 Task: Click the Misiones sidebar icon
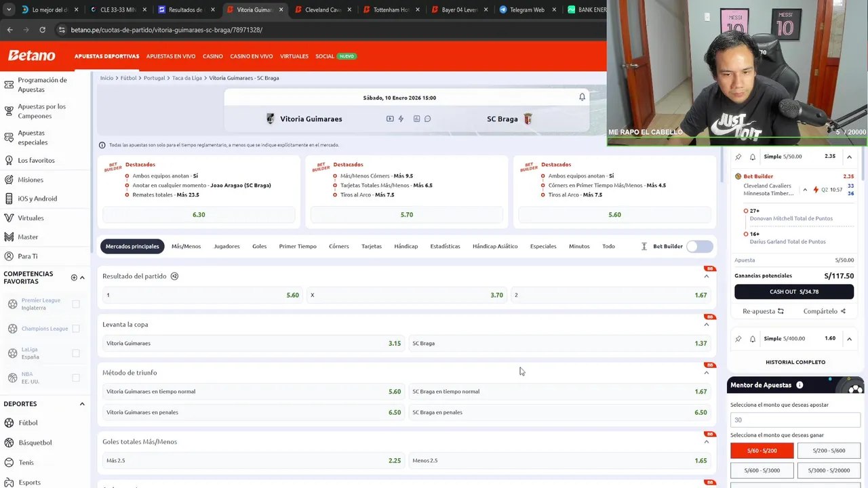tap(9, 180)
